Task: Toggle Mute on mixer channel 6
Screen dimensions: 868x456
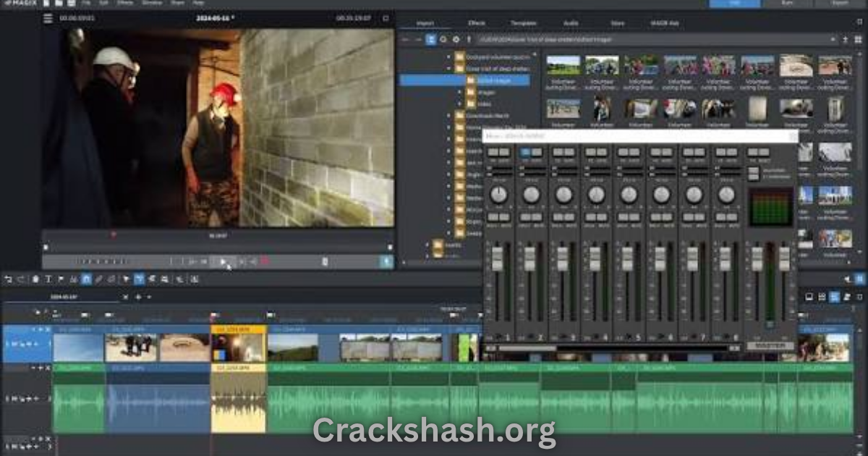Action: pyautogui.click(x=667, y=217)
